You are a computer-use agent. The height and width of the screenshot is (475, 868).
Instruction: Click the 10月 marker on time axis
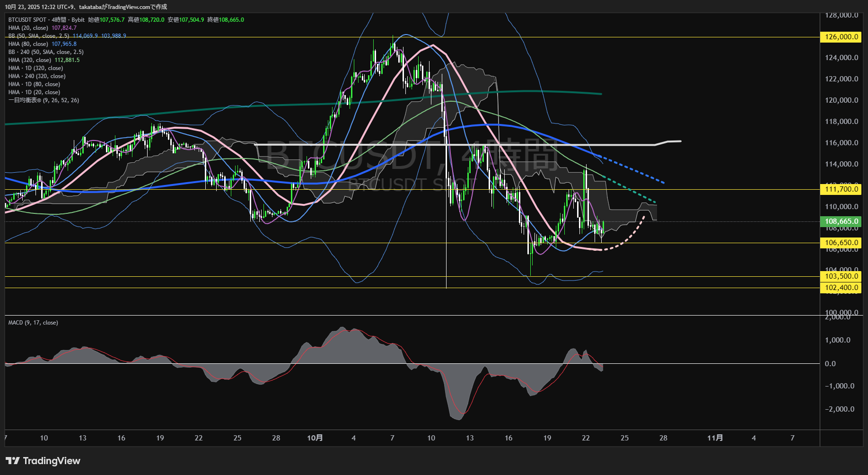click(x=315, y=438)
